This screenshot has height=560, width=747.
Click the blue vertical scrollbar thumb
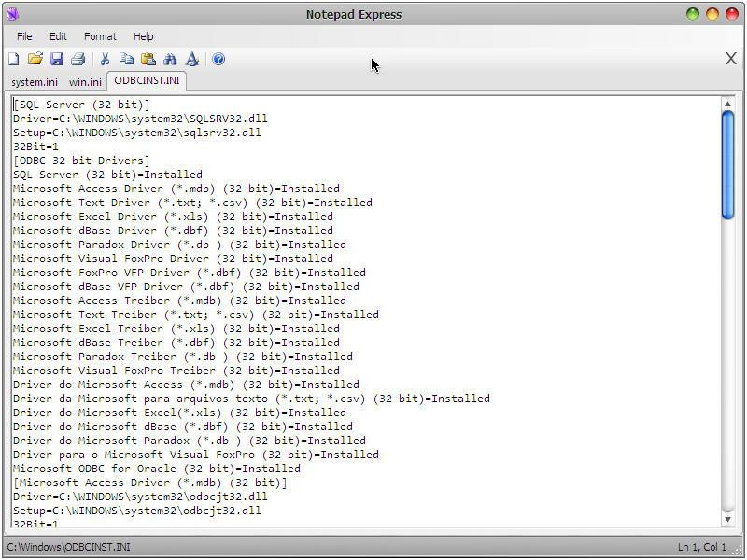click(727, 165)
